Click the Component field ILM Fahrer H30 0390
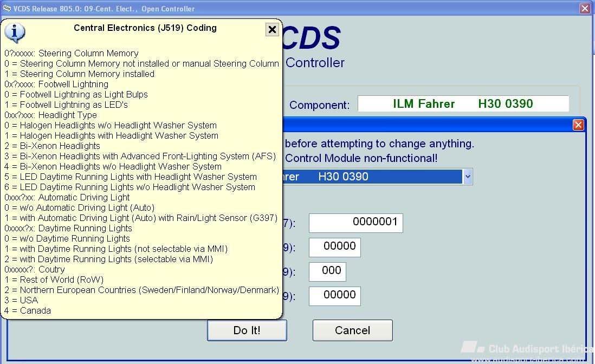Screen dimensions: 595x364 coord(463,103)
